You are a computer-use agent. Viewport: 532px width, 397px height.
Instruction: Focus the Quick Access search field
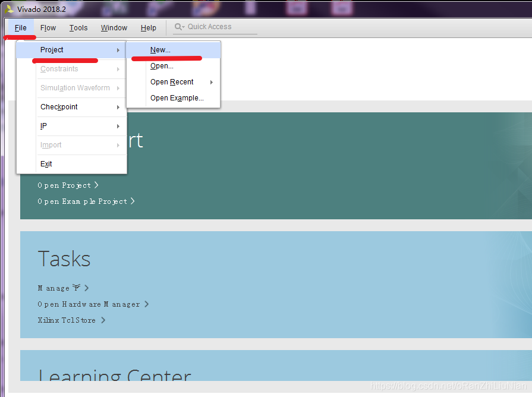[215, 27]
